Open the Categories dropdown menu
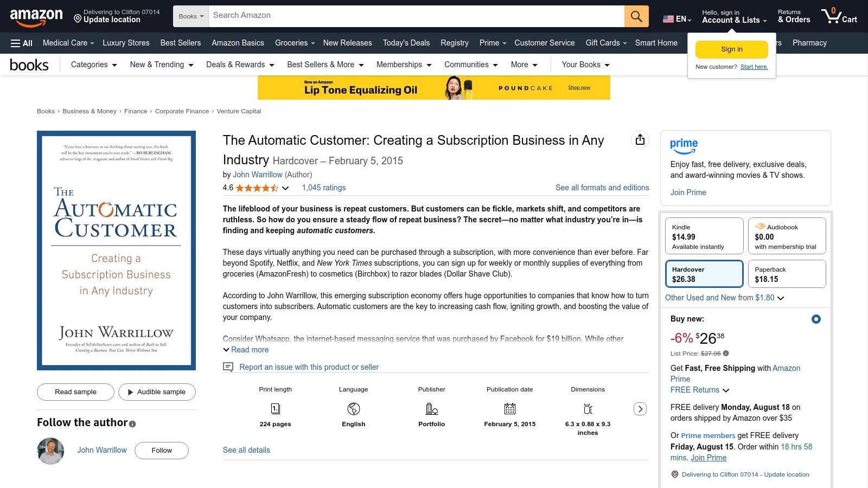 pos(94,65)
